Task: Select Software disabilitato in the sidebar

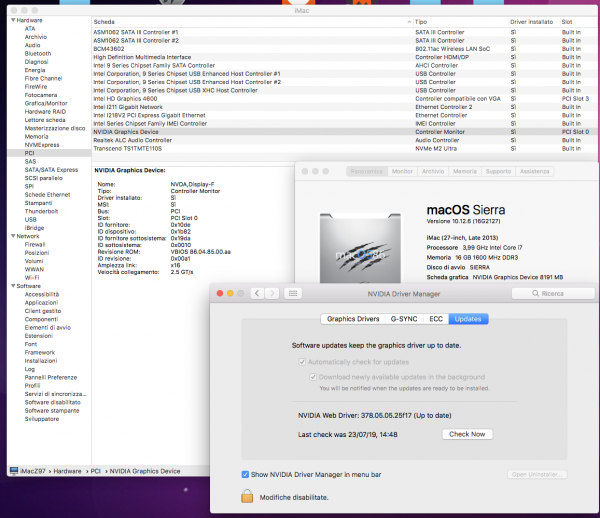Action: (x=52, y=402)
